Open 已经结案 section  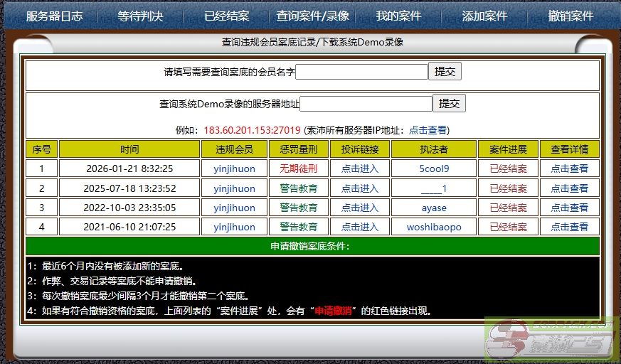[226, 16]
